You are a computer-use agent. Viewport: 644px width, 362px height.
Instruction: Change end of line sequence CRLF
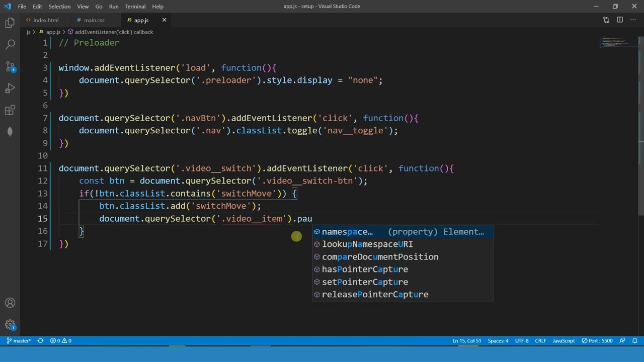(x=540, y=341)
